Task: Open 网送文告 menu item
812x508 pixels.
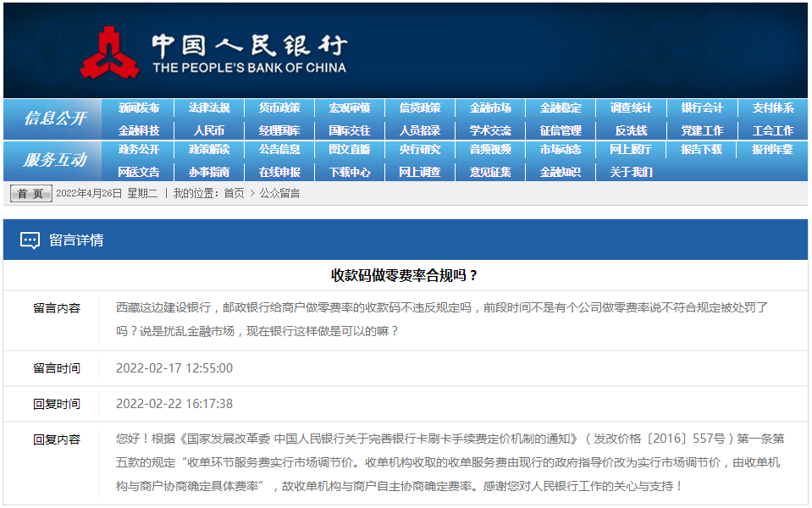Action: point(139,172)
